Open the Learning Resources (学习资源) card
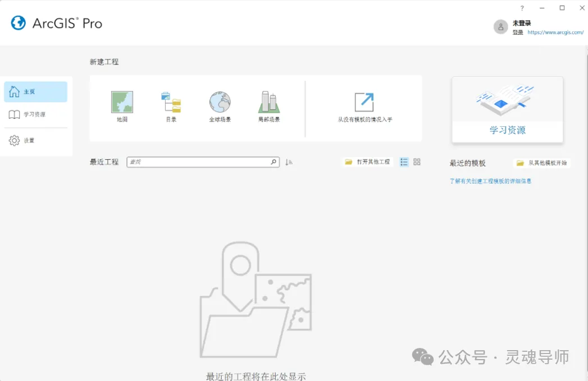This screenshot has width=588, height=381. 507,109
